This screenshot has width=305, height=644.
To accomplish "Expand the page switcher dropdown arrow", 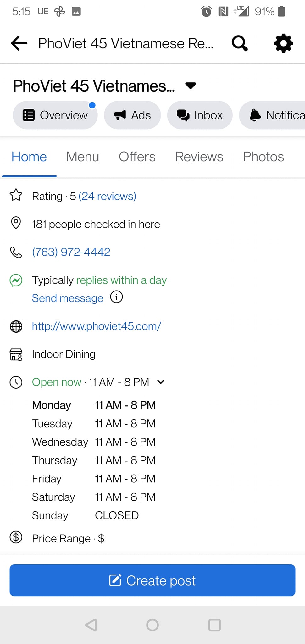I will [191, 86].
